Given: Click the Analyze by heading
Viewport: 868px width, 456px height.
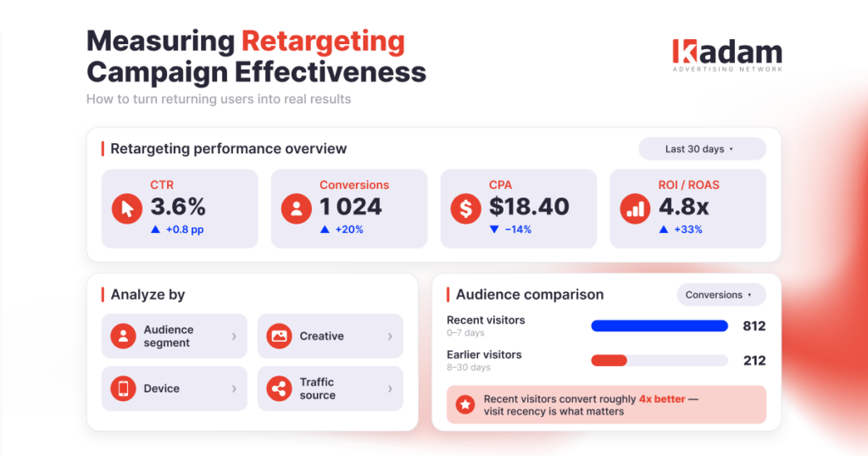Looking at the screenshot, I should click(x=147, y=295).
